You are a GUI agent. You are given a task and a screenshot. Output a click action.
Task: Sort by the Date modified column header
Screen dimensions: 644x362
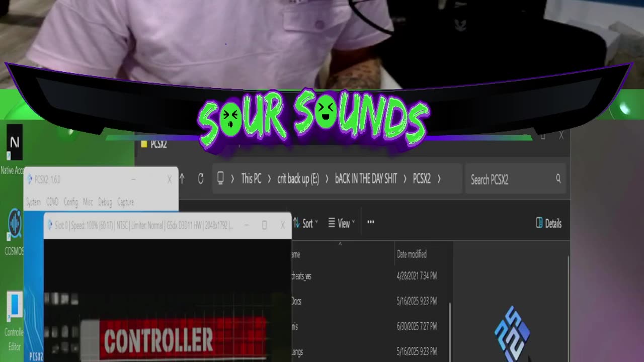click(x=412, y=254)
